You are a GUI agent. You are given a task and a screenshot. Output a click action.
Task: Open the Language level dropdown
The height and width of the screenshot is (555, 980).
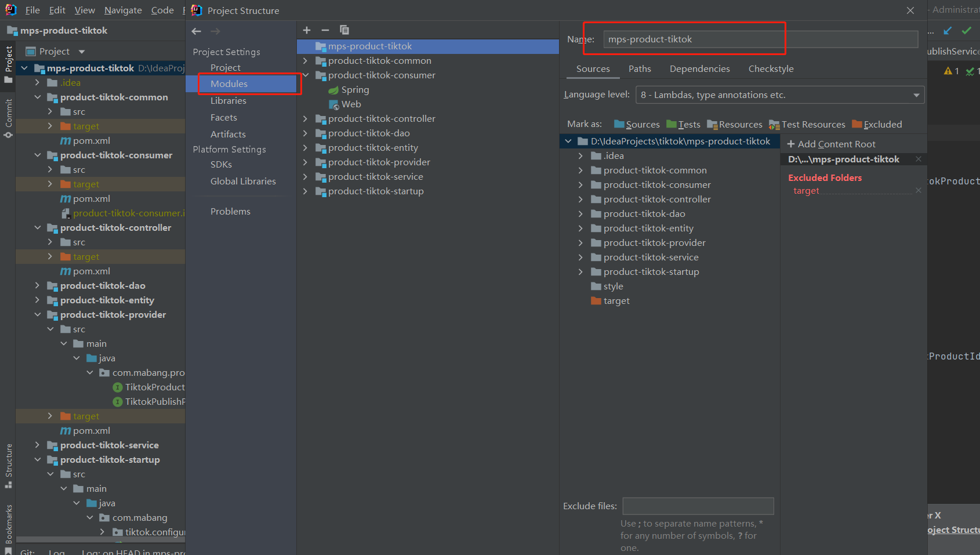(x=780, y=95)
